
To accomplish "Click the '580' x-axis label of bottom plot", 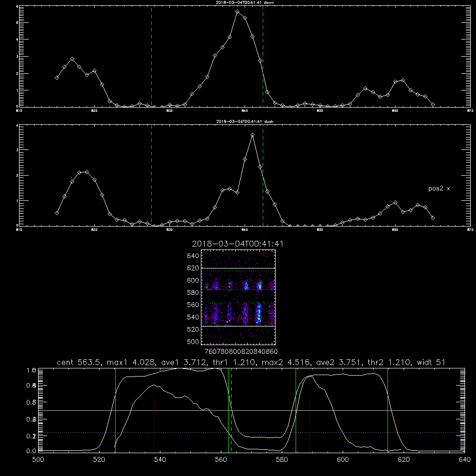I will pos(282,459).
